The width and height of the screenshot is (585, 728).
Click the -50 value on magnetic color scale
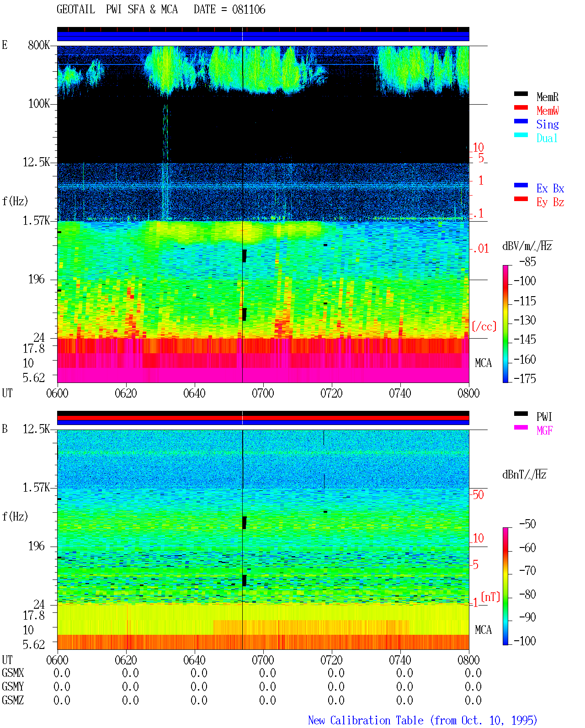[x=528, y=524]
